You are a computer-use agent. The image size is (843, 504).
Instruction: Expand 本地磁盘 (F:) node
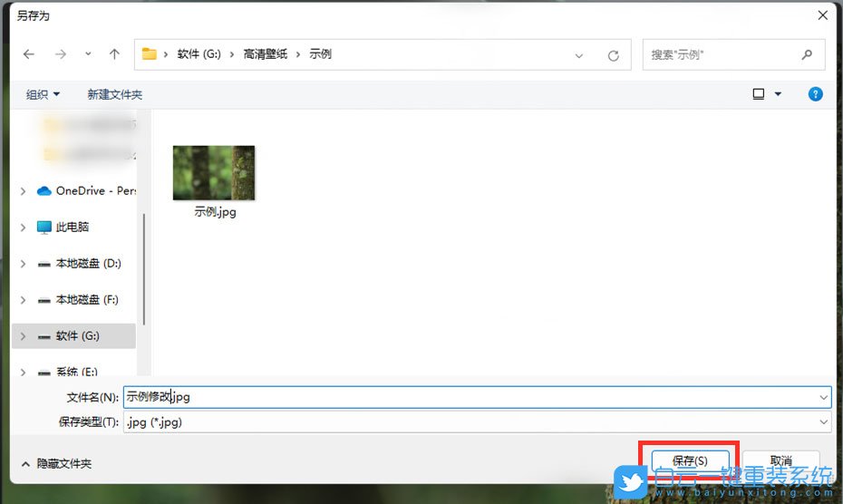click(x=24, y=300)
